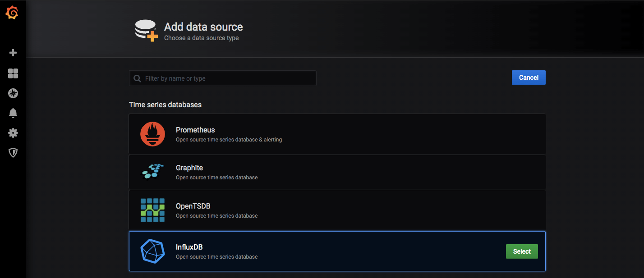Viewport: 644px width, 278px height.
Task: Choose the Prometheus data source title
Action: pos(195,130)
